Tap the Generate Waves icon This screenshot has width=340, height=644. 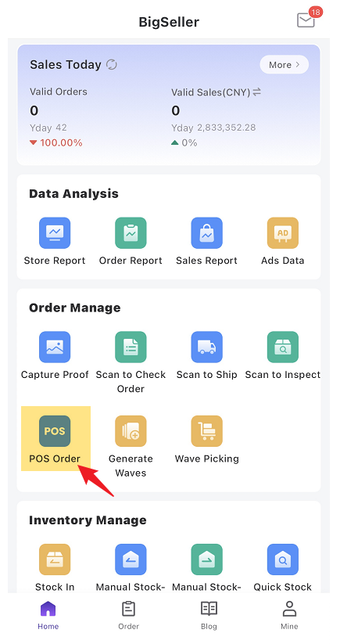coord(131,431)
